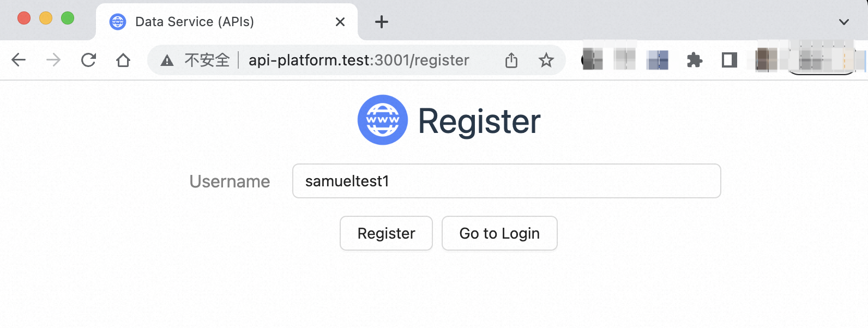Open a new tab with plus button
The image size is (868, 328).
pyautogui.click(x=382, y=22)
